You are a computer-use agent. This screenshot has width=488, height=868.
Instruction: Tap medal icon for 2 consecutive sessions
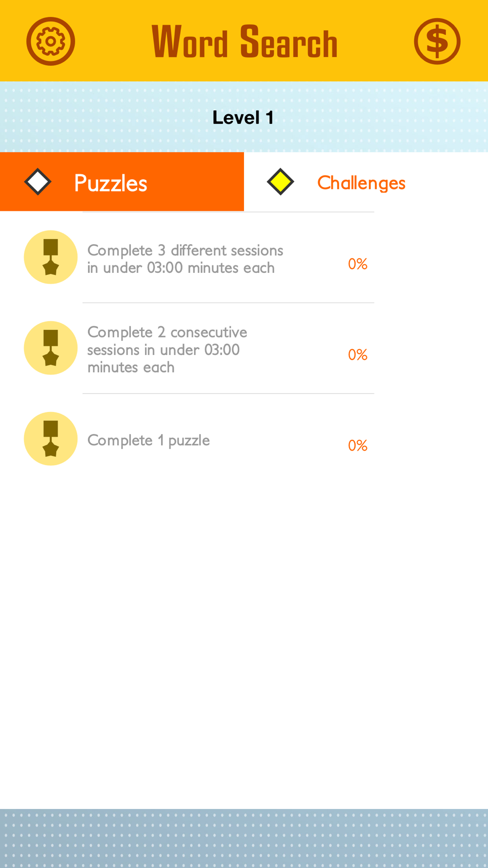coord(51,348)
